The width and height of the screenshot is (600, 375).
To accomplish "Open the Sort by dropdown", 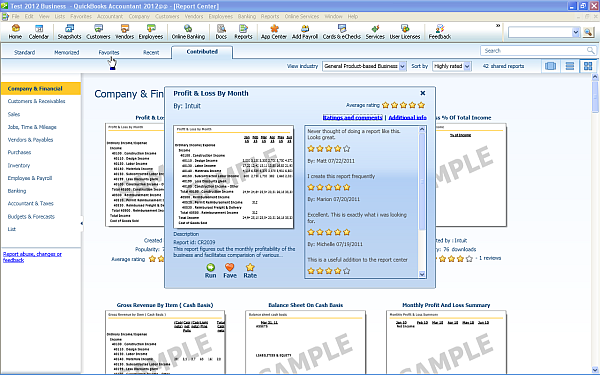I will pos(467,66).
